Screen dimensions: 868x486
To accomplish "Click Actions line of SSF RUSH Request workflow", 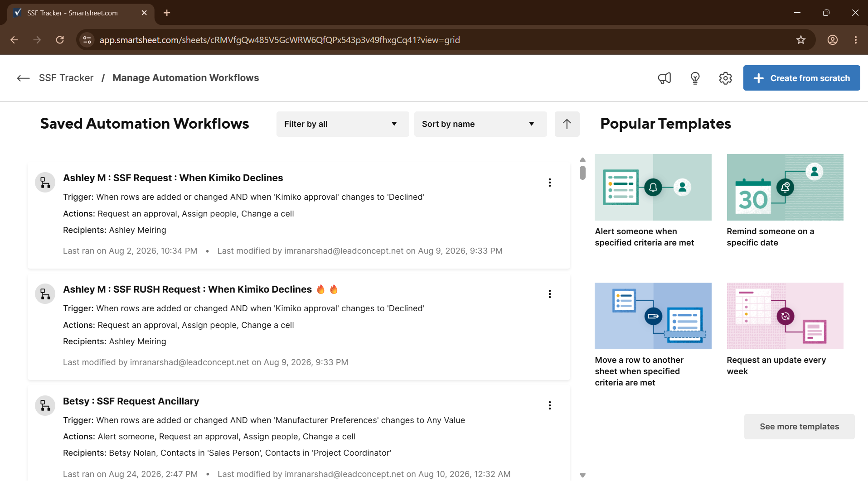I will tap(179, 325).
